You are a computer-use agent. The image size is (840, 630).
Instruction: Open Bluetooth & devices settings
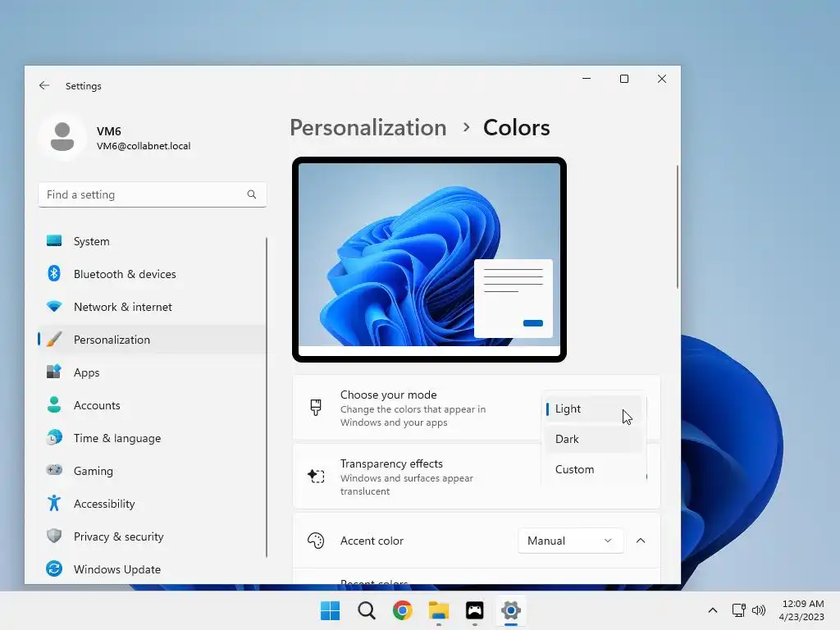[x=152, y=274]
